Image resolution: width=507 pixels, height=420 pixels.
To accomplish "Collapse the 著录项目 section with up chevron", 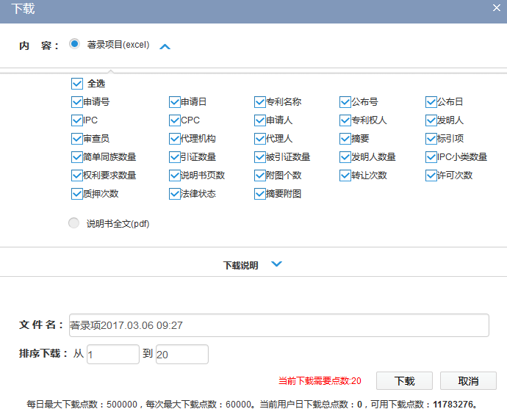I will 165,46.
